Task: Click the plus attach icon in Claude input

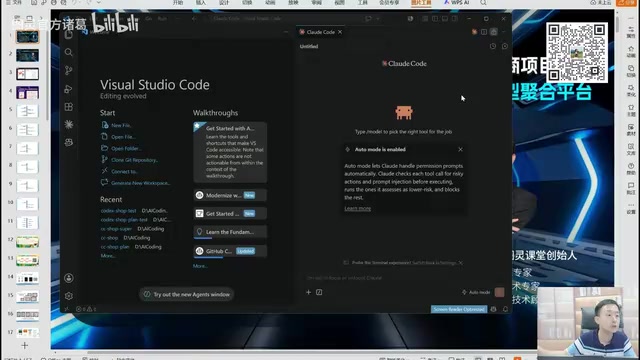Action: coord(309,292)
